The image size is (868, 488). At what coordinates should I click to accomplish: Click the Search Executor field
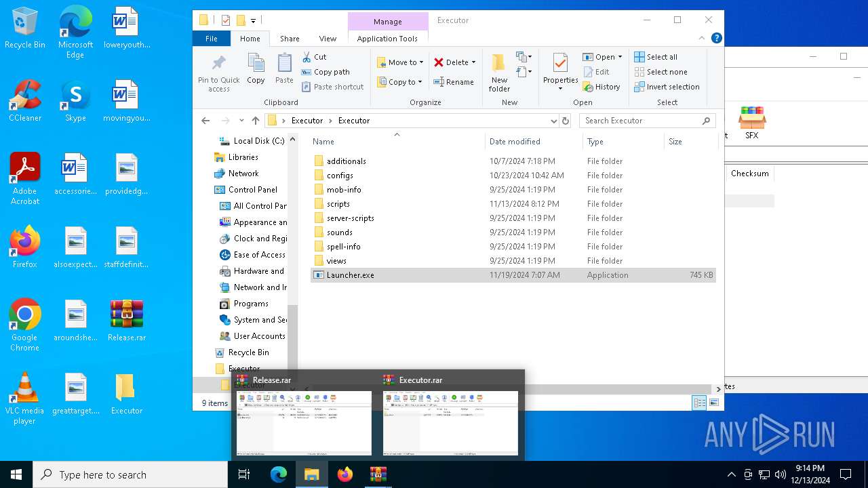pos(646,121)
